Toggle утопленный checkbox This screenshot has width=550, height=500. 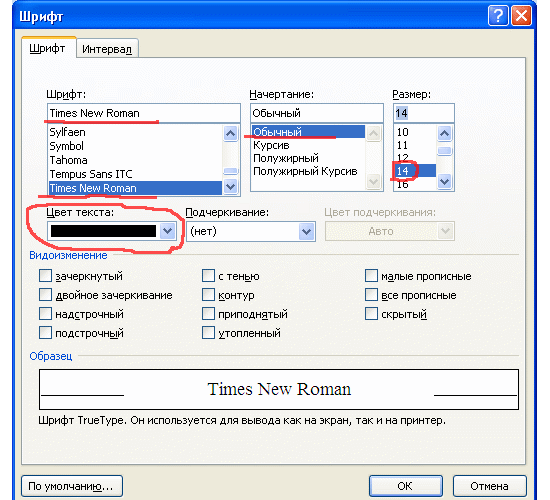208,333
